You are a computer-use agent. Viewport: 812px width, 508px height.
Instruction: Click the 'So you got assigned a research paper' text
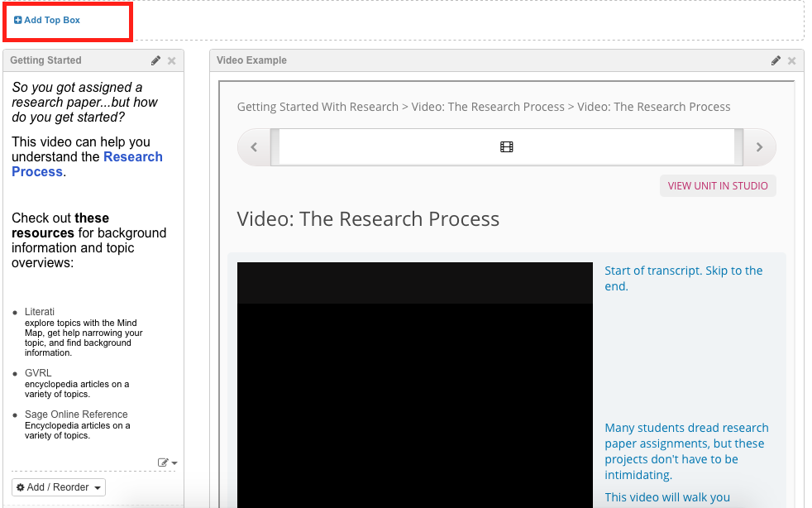pyautogui.click(x=84, y=102)
